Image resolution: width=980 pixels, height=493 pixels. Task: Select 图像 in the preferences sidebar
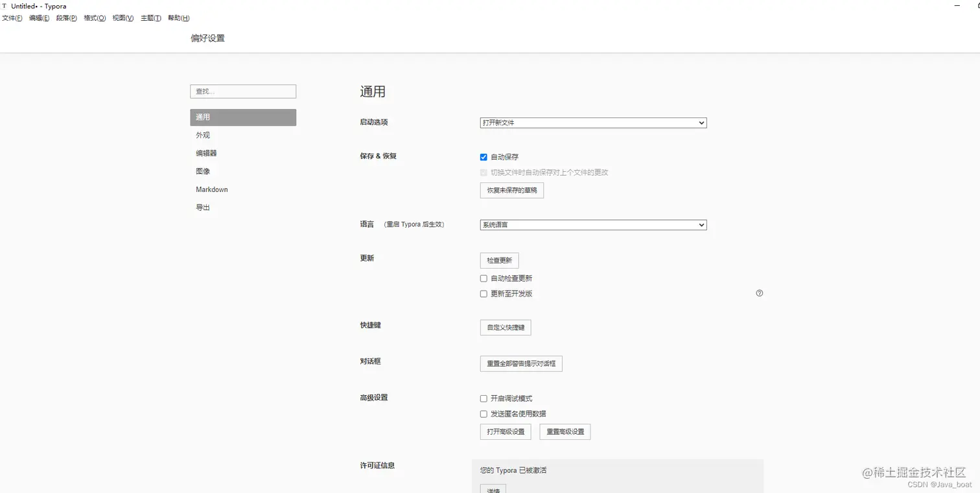click(x=203, y=171)
